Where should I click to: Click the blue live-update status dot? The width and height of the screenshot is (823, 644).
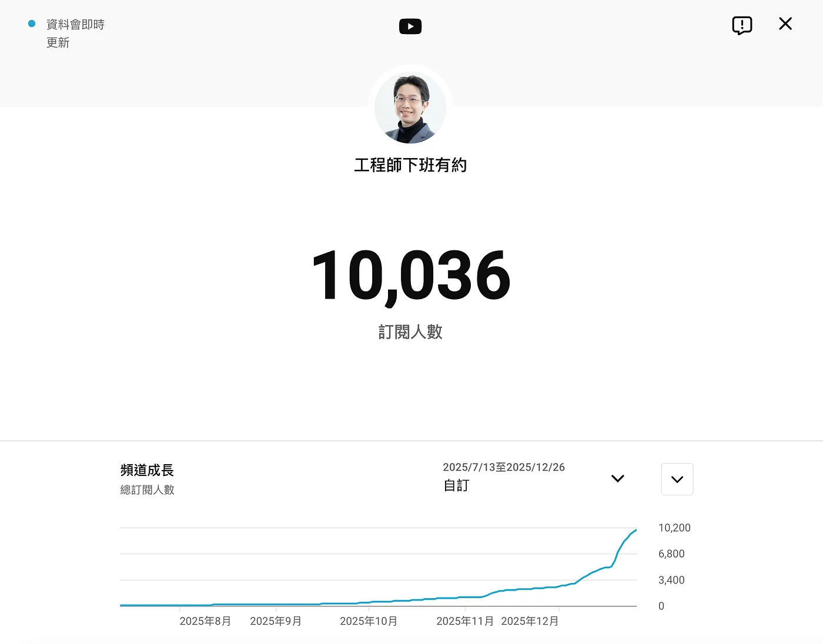point(32,24)
